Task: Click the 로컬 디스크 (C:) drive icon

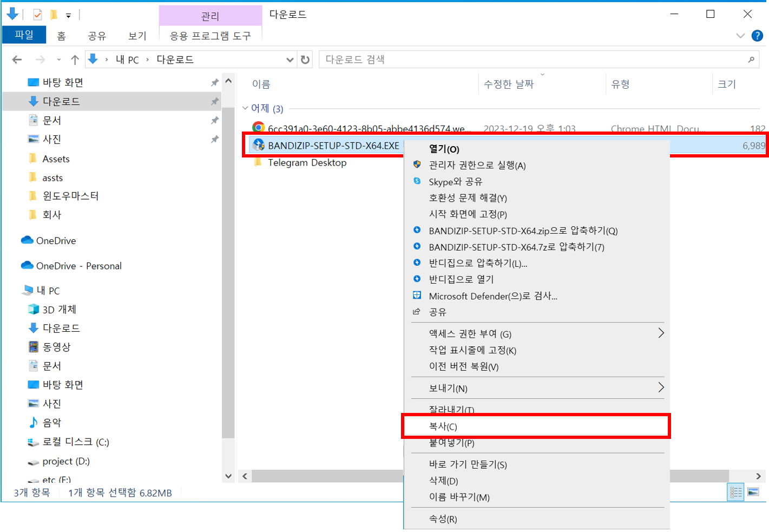Action: coord(34,442)
